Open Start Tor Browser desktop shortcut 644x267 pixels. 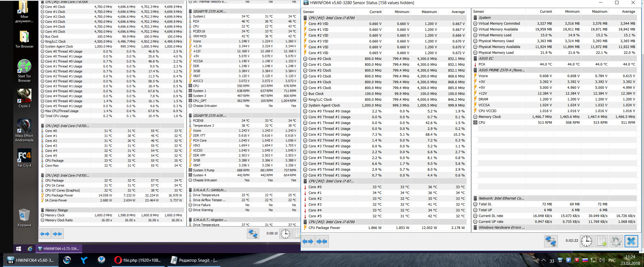(x=24, y=70)
